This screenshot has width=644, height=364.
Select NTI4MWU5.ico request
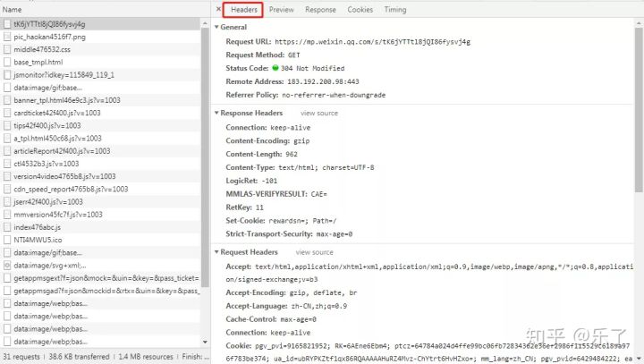point(100,240)
